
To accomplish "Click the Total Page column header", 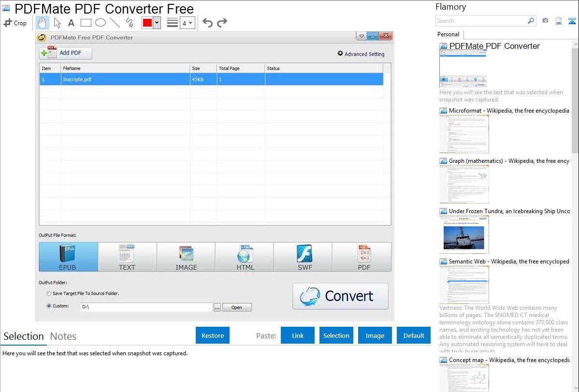I will 241,68.
